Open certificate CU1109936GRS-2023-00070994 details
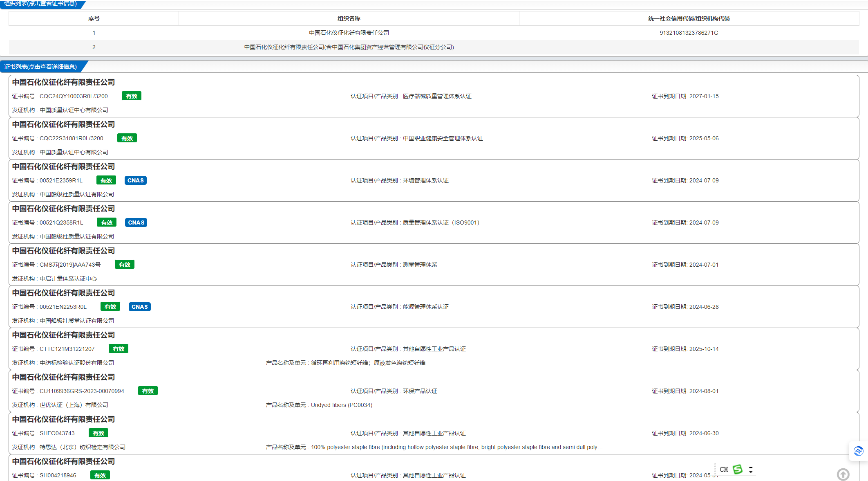The height and width of the screenshot is (481, 868). (x=434, y=391)
